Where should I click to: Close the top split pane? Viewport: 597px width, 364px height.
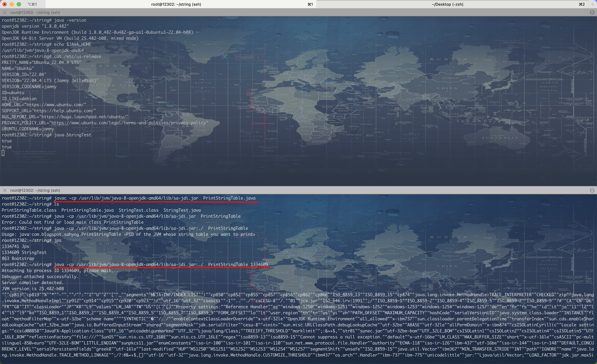pos(5,12)
